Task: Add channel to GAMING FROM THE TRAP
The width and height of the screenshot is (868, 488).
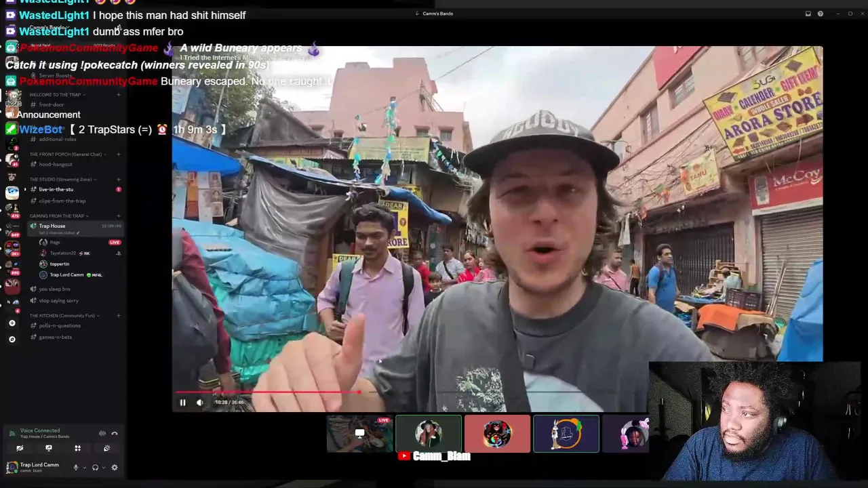Action: point(118,216)
